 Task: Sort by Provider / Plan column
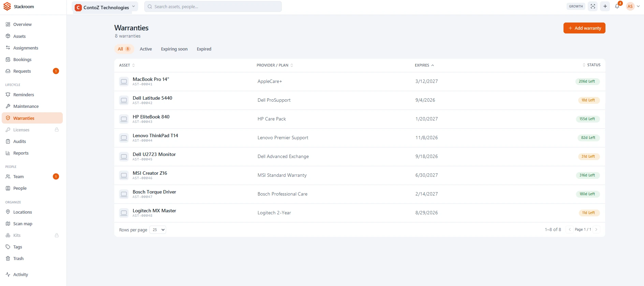point(275,65)
